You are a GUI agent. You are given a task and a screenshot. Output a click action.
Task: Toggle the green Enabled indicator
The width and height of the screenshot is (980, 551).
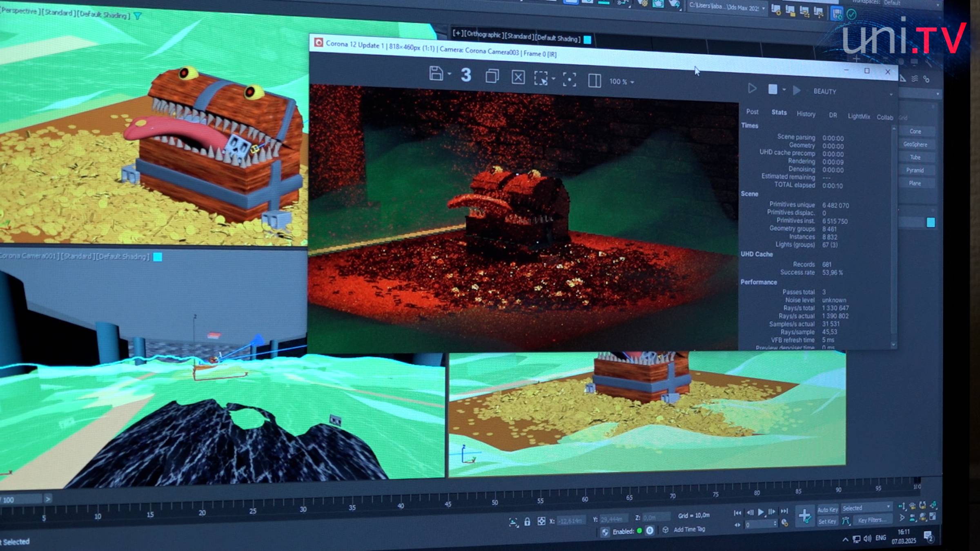pos(639,531)
